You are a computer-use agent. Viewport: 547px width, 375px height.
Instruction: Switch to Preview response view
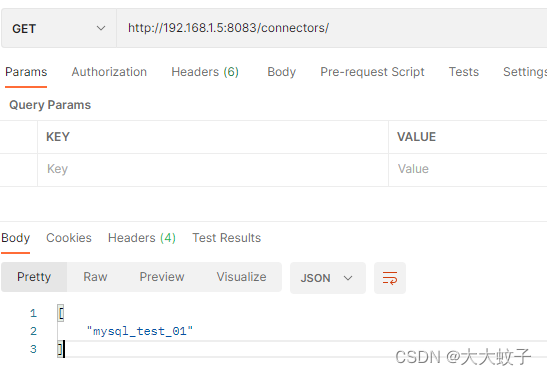[x=162, y=277]
